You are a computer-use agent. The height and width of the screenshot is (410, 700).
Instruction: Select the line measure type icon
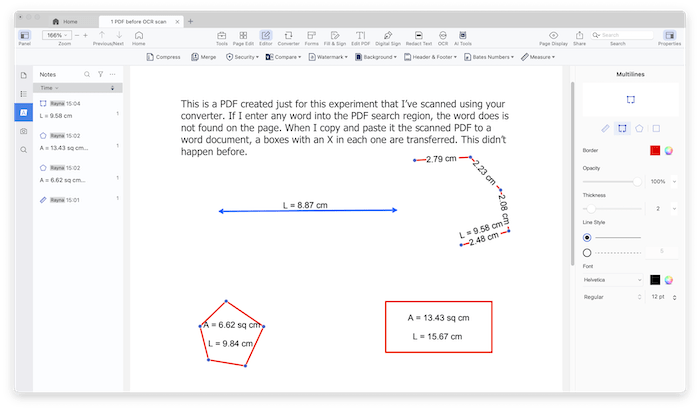click(605, 129)
